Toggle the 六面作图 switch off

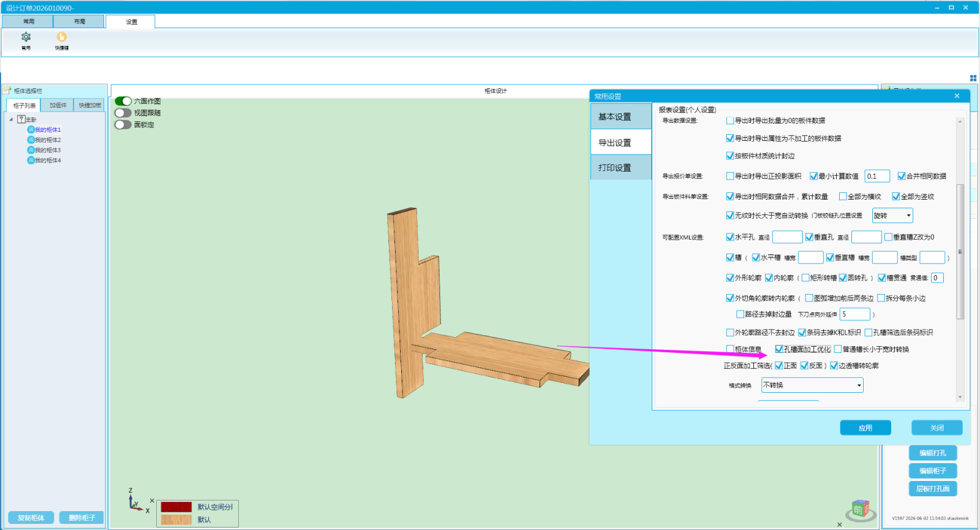(x=123, y=101)
